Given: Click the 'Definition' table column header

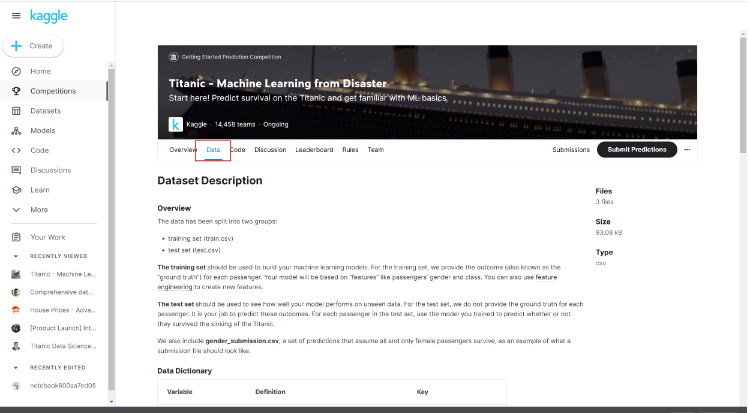Looking at the screenshot, I should pyautogui.click(x=270, y=391).
